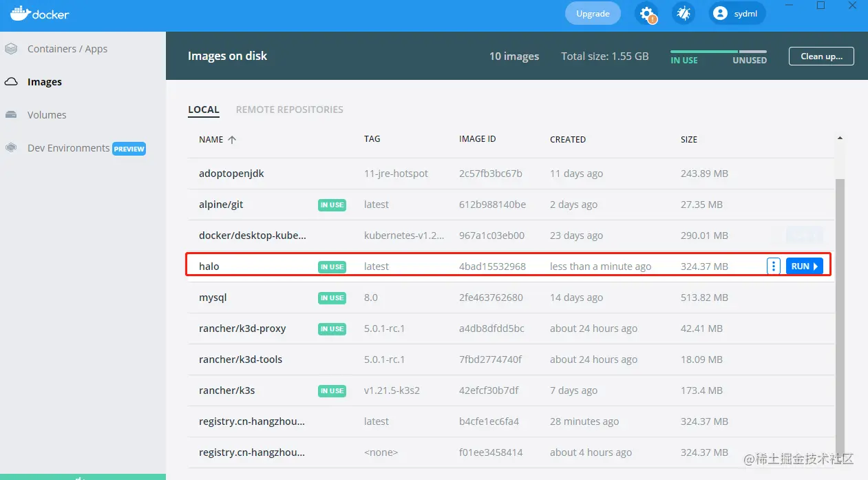Open Volumes in the sidebar
The image size is (868, 480).
pos(47,115)
